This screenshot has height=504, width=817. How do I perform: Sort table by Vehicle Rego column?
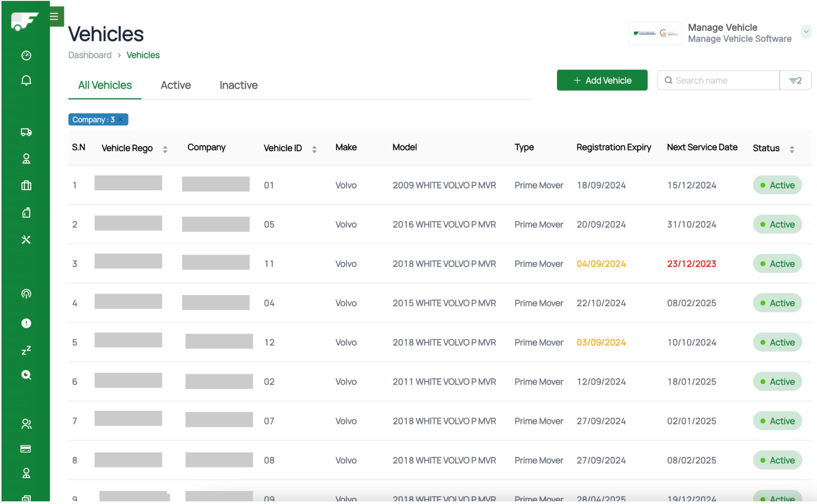coord(166,150)
